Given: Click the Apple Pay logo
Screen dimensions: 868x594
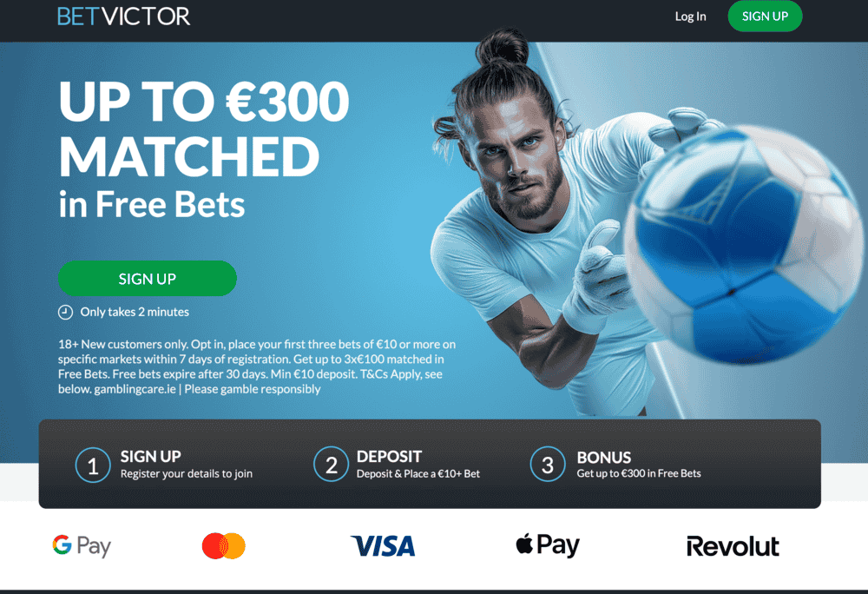Looking at the screenshot, I should (x=548, y=545).
